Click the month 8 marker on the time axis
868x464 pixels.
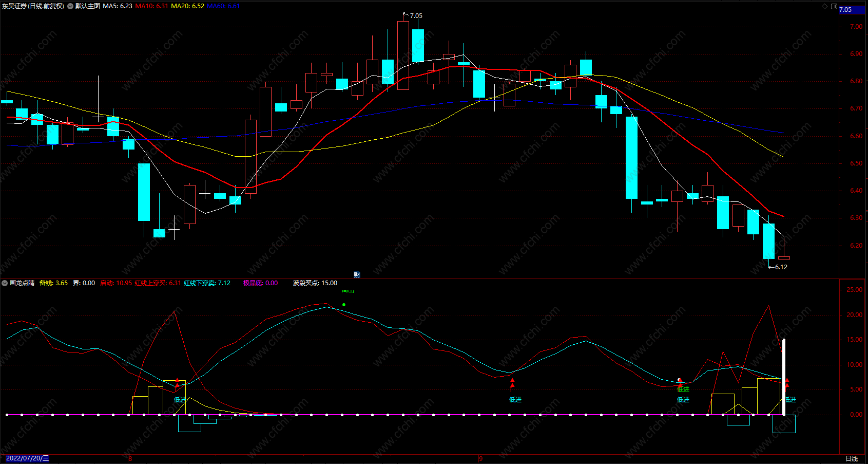pyautogui.click(x=130, y=458)
